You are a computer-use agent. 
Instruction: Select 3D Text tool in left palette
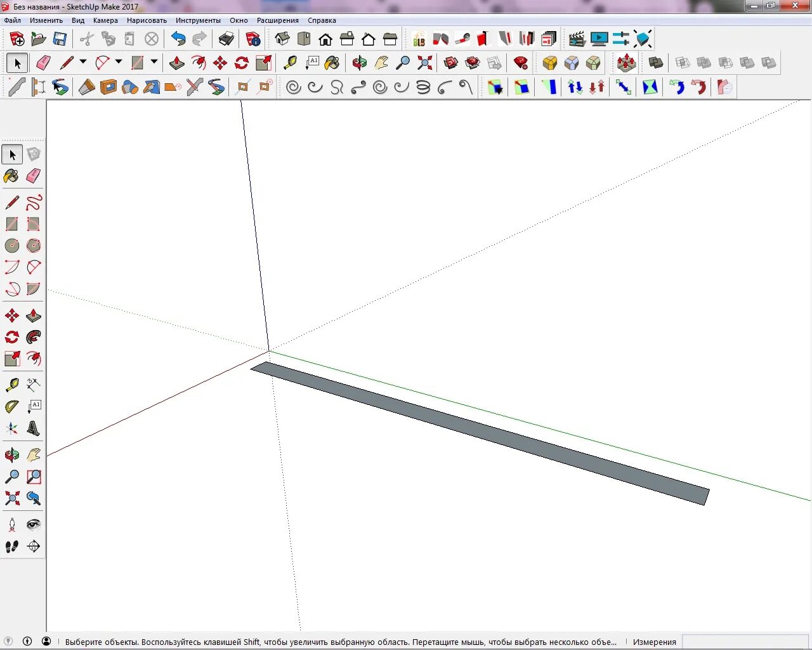[x=34, y=428]
